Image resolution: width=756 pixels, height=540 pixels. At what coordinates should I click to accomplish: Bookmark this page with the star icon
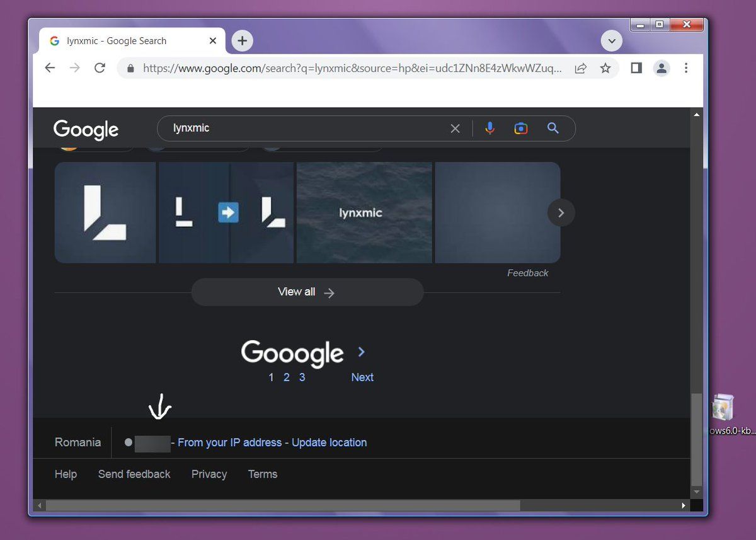coord(605,68)
